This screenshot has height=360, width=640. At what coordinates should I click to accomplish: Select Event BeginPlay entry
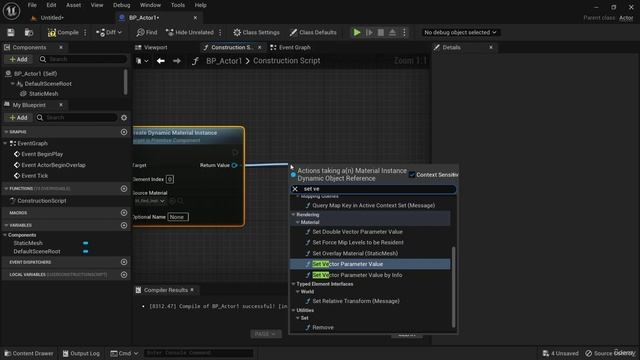[42, 154]
